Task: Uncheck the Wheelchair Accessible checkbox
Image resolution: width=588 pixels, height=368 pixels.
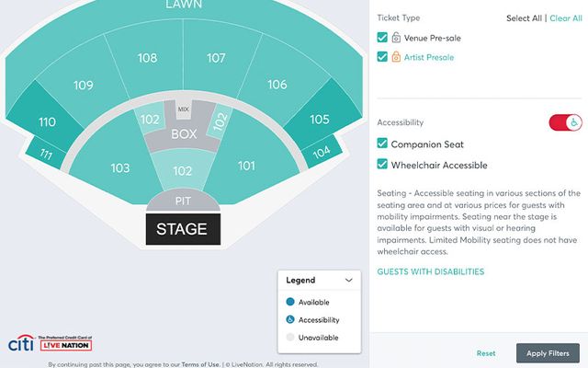Action: (x=382, y=164)
